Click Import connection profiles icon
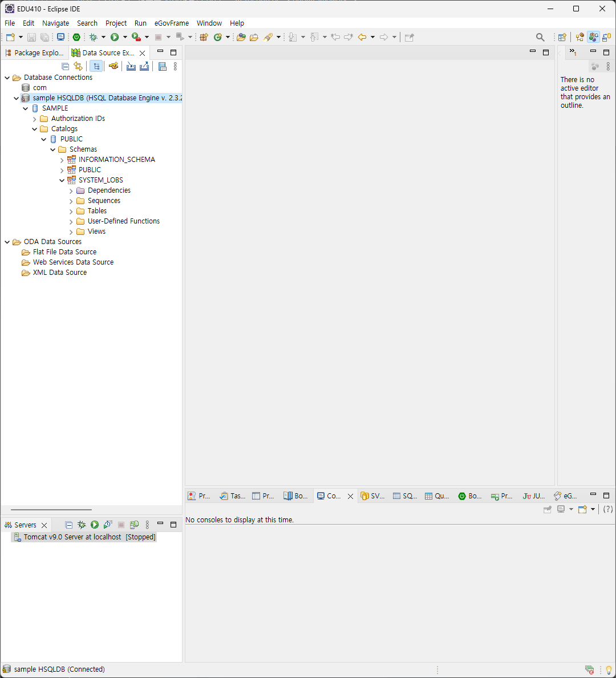 [131, 66]
